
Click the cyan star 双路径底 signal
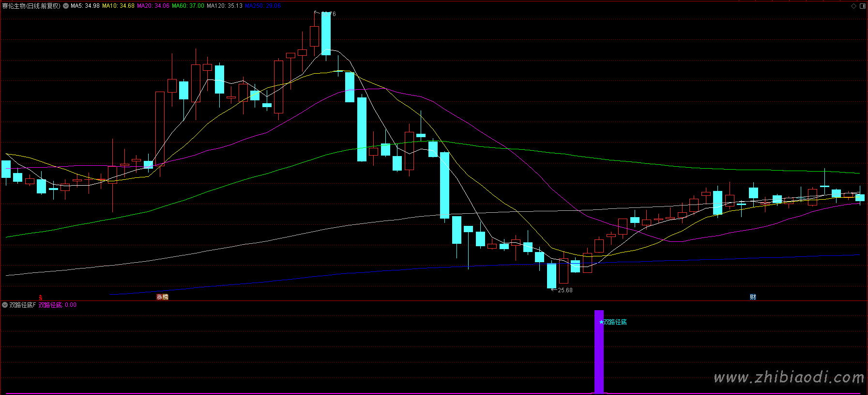coord(613,322)
